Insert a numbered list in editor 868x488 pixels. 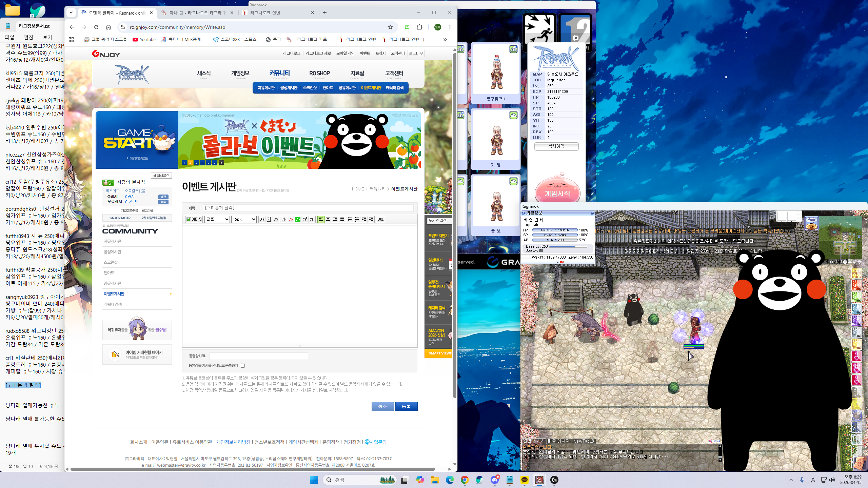pyautogui.click(x=350, y=219)
